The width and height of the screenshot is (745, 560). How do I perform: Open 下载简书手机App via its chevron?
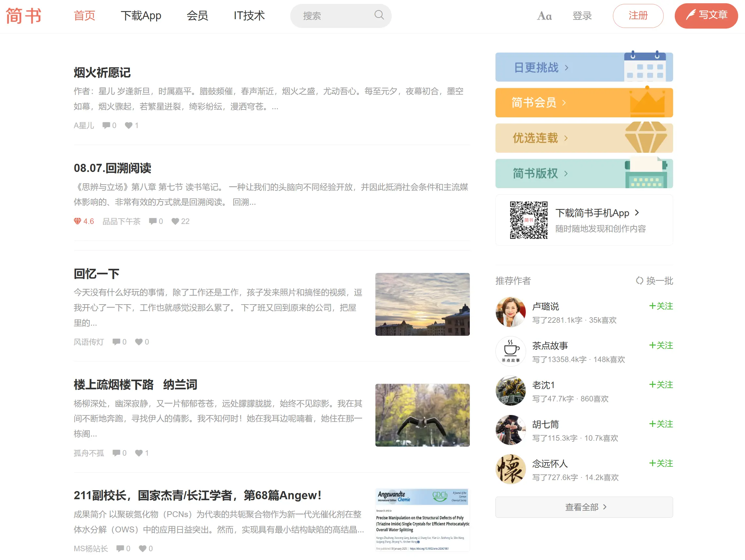click(637, 213)
